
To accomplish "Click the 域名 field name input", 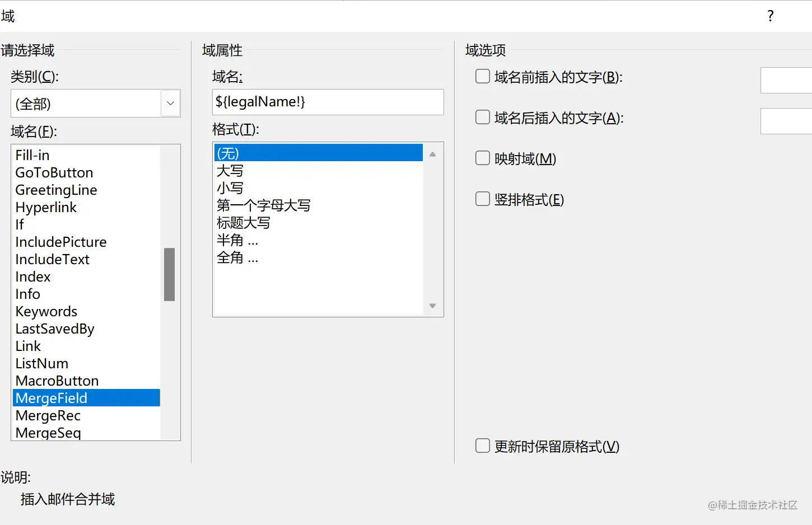I will pos(328,102).
